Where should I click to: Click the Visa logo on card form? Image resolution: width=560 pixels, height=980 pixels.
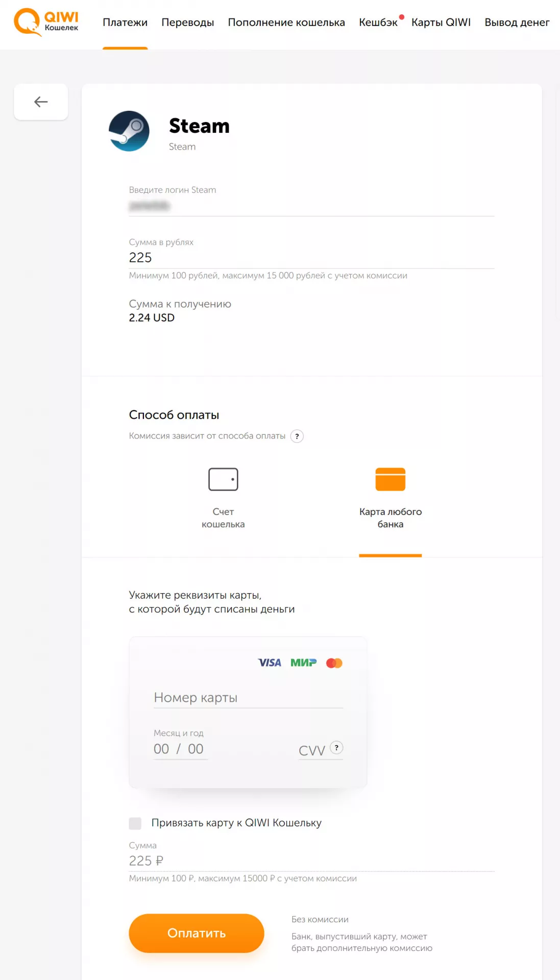270,663
